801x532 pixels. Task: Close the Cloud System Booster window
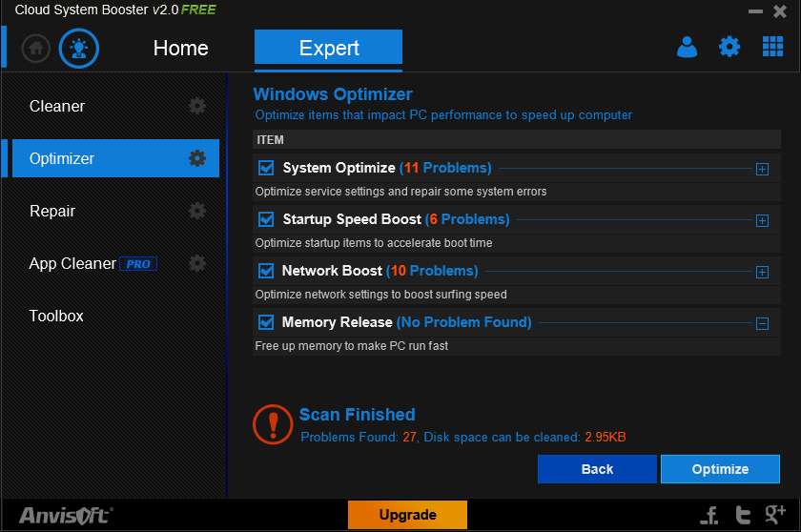[780, 11]
